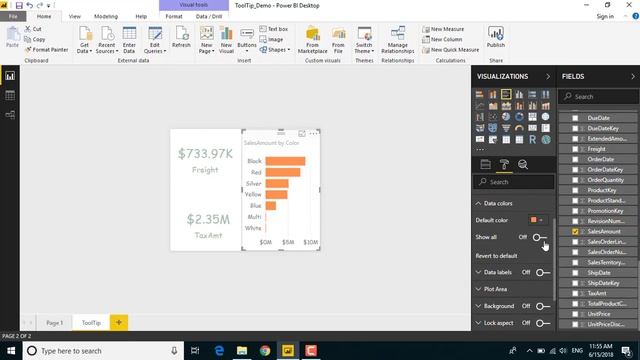Open the Format paint roller pane
This screenshot has height=360, width=640.
pos(504,164)
